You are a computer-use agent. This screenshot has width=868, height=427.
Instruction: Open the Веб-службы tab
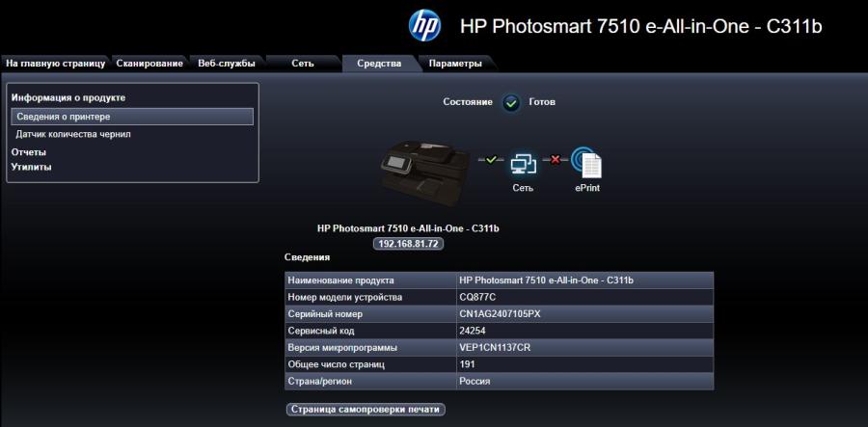click(x=227, y=64)
